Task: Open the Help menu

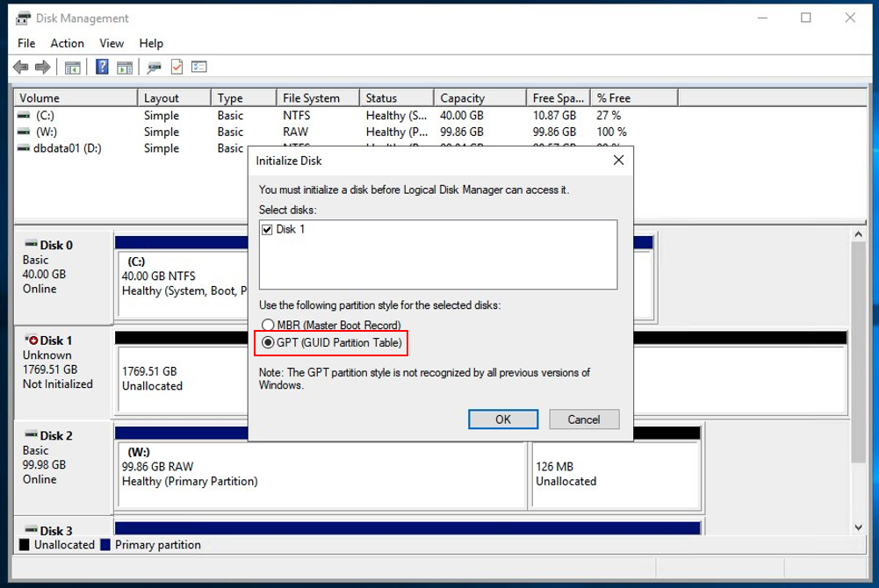Action: [x=151, y=44]
